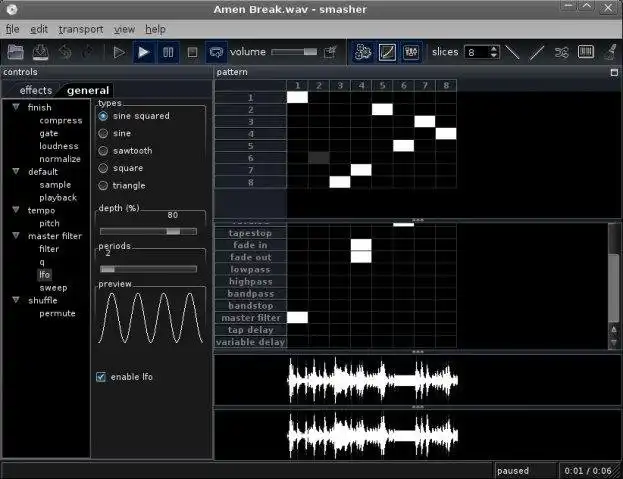Screen dimensions: 623x479
Task: Click the curve graph icon in the toolbar
Action: (387, 52)
